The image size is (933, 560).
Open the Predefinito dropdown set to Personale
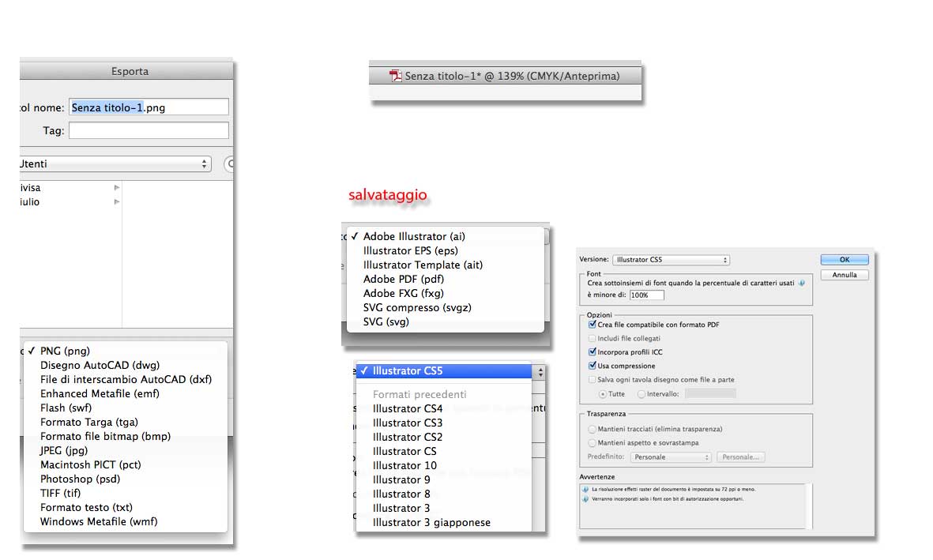point(671,457)
